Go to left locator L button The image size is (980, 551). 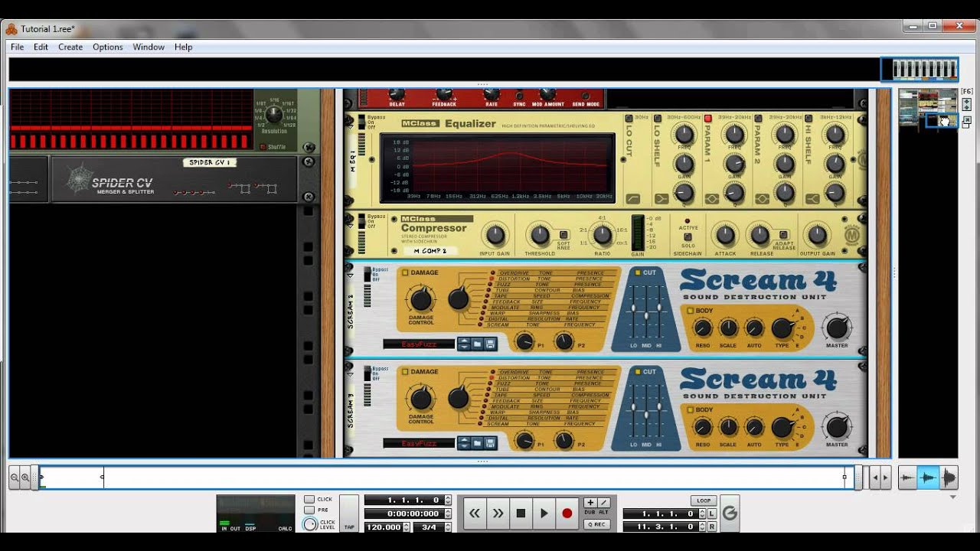pos(712,514)
